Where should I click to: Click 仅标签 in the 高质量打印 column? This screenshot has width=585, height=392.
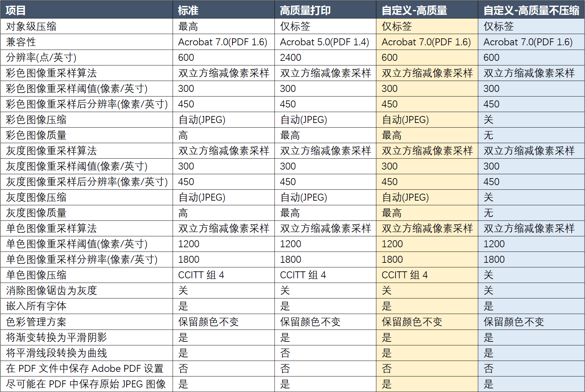[295, 26]
